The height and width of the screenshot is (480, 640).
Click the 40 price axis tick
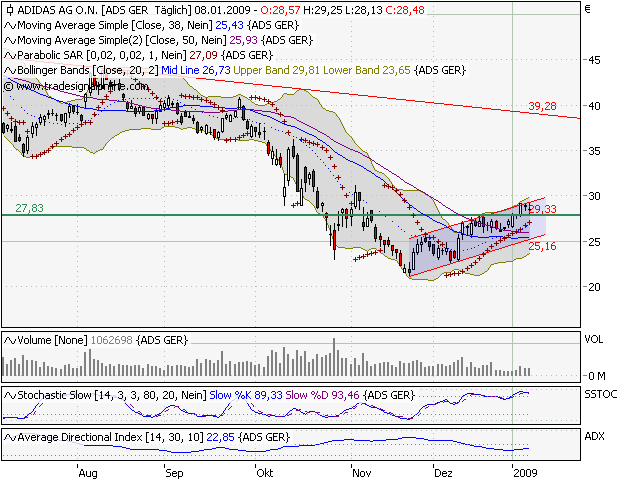[x=594, y=106]
